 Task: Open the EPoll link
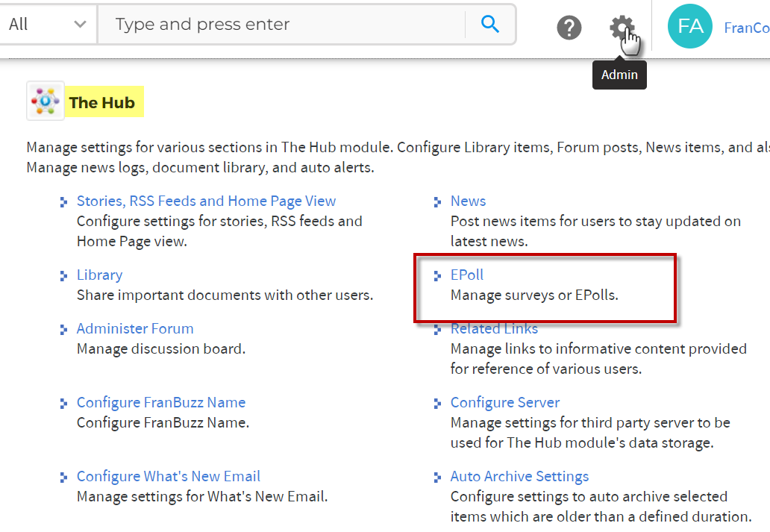click(467, 275)
